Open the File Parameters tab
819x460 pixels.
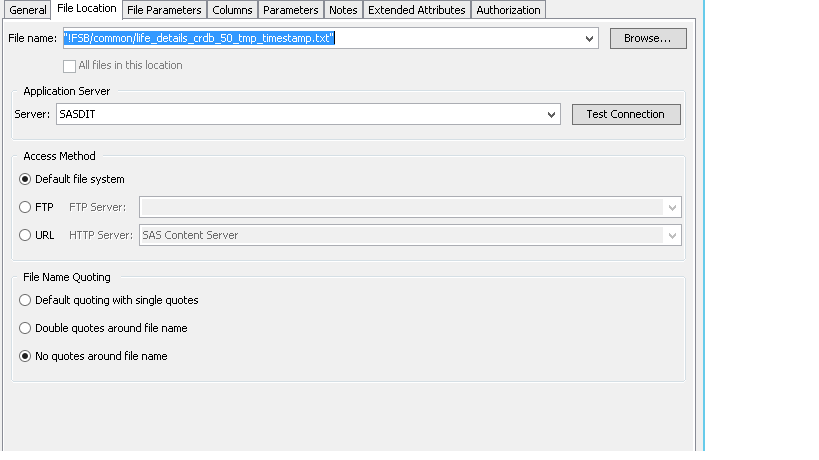point(164,10)
